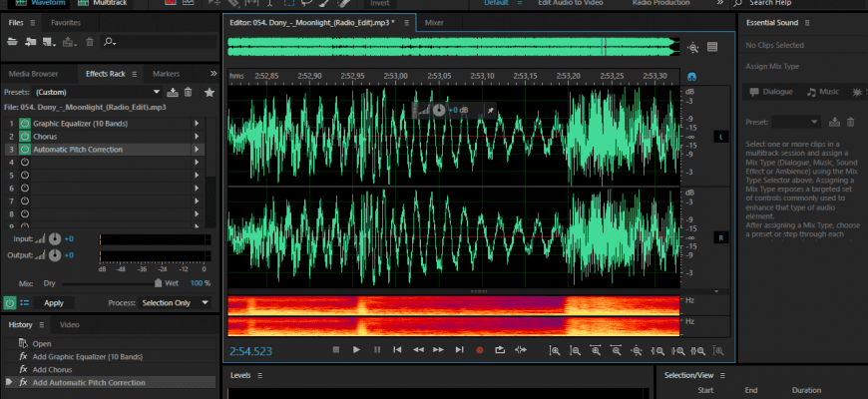Image resolution: width=868 pixels, height=399 pixels.
Task: Fast forward the audio
Action: [438, 350]
